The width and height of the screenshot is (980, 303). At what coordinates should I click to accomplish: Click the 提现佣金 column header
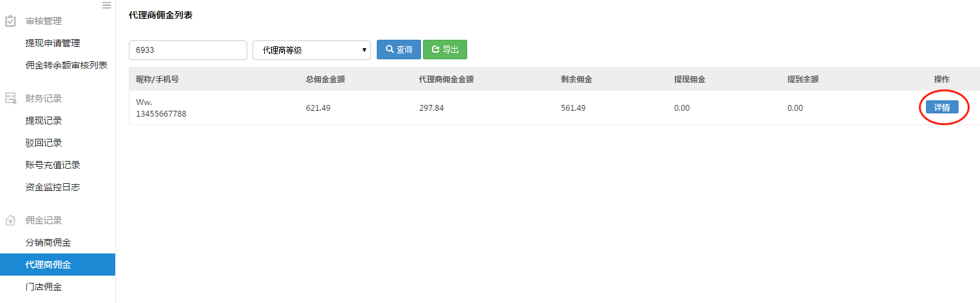pos(690,79)
